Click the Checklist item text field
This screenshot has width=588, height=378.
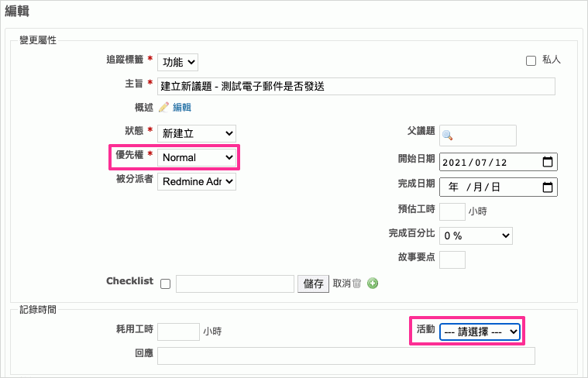(x=236, y=283)
